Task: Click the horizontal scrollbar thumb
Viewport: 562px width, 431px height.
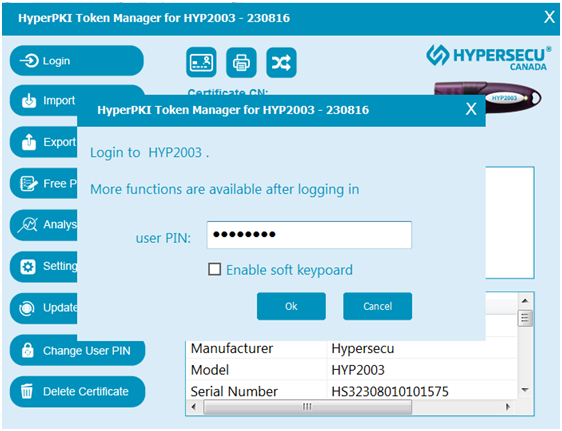Action: [308, 407]
